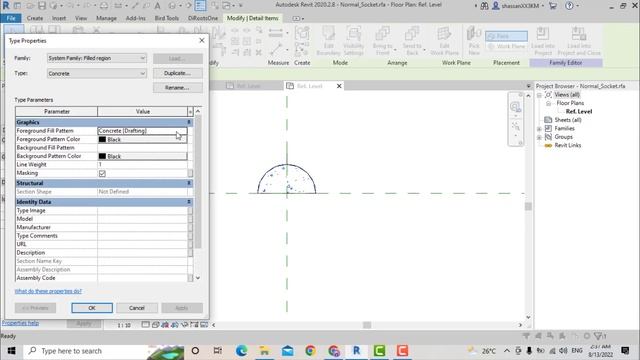Select Revit Links in Project Browser

point(568,145)
